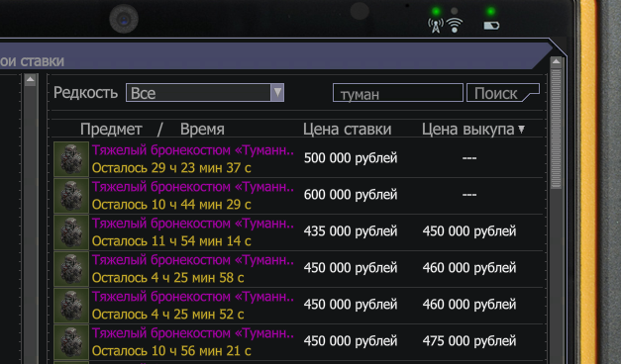Focus the search field containing туман
The width and height of the screenshot is (621, 364).
pos(397,93)
